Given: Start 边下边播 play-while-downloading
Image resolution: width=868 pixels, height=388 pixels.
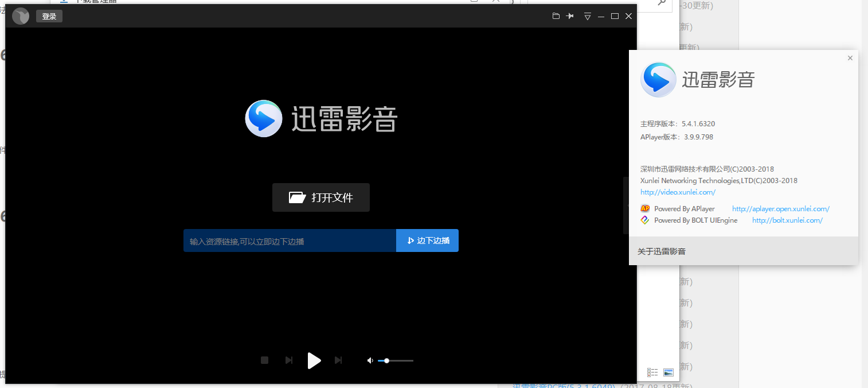Looking at the screenshot, I should click(427, 240).
